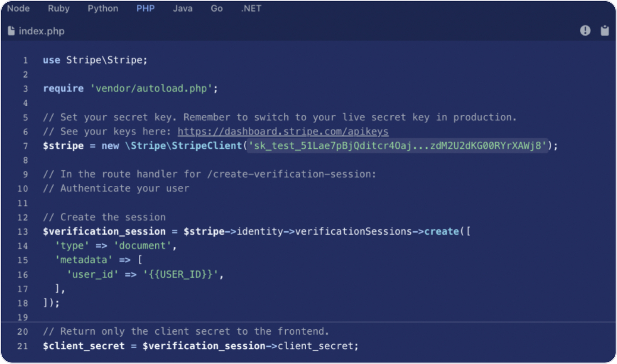This screenshot has width=617, height=364.
Task: Click the index.php file name label
Action: (42, 31)
